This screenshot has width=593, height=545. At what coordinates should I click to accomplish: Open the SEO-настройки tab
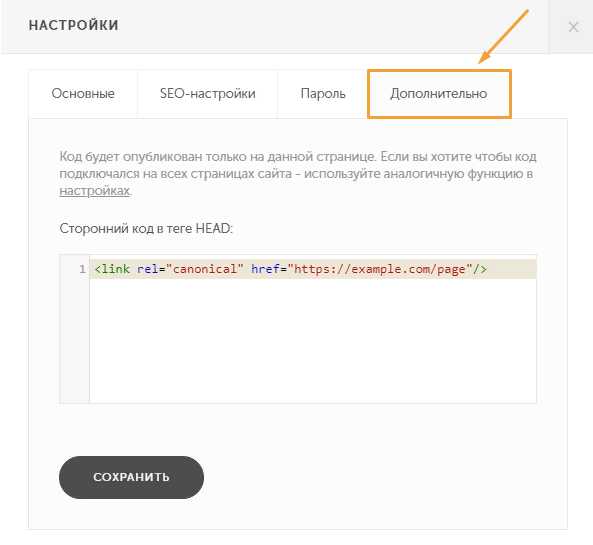point(208,93)
